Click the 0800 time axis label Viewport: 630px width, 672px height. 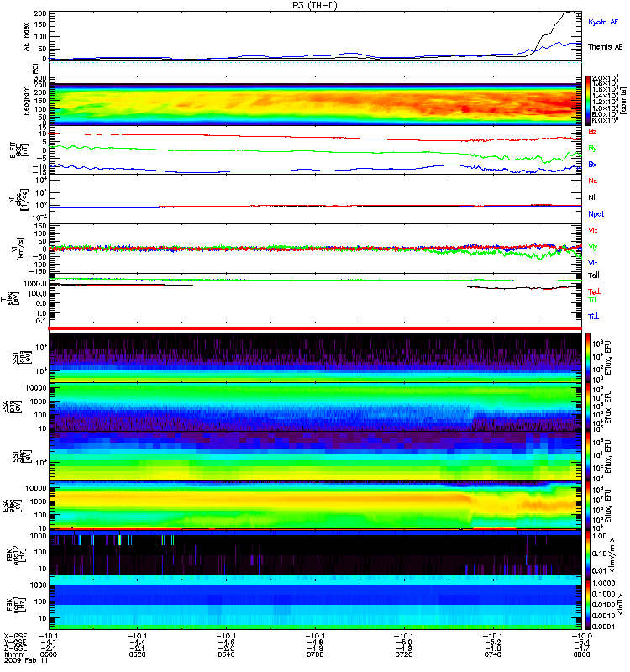[x=581, y=654]
